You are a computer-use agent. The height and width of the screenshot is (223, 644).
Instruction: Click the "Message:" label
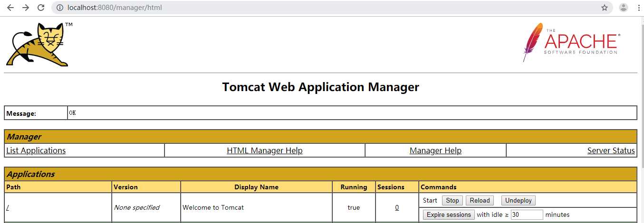21,113
